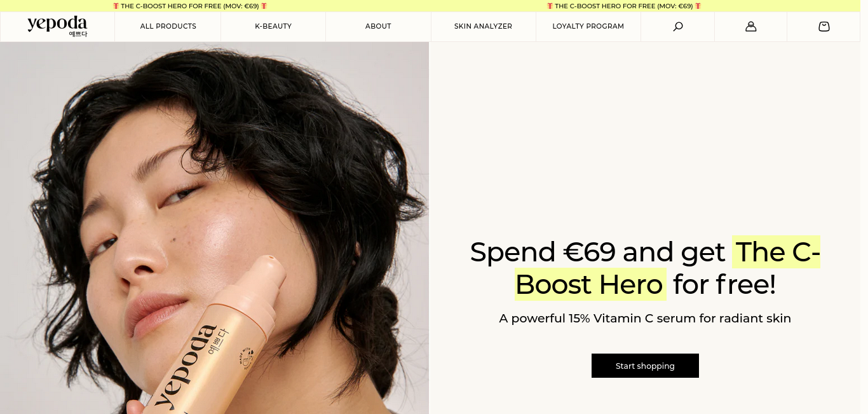This screenshot has width=868, height=414.
Task: Select the Loyalty Program nav item
Action: pos(588,27)
